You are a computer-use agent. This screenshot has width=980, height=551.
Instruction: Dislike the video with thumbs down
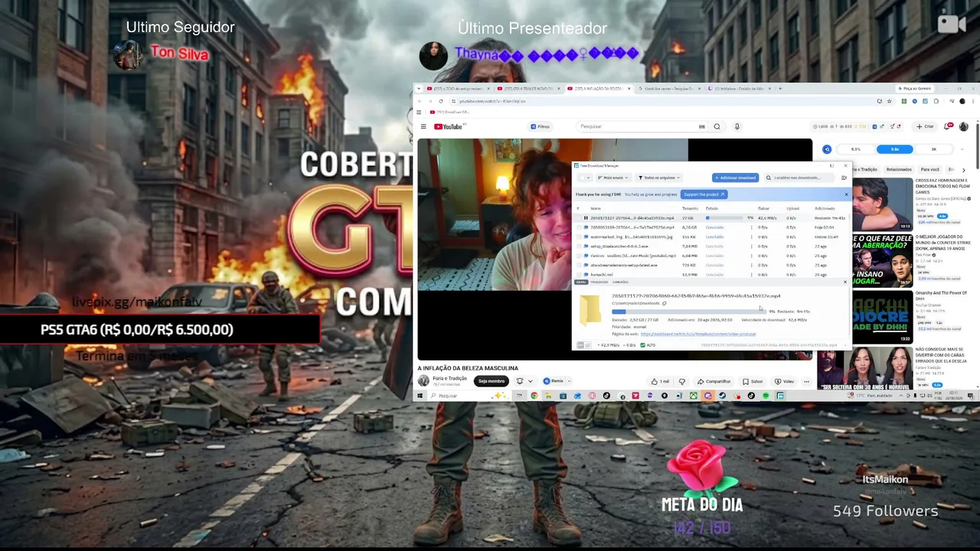[681, 381]
